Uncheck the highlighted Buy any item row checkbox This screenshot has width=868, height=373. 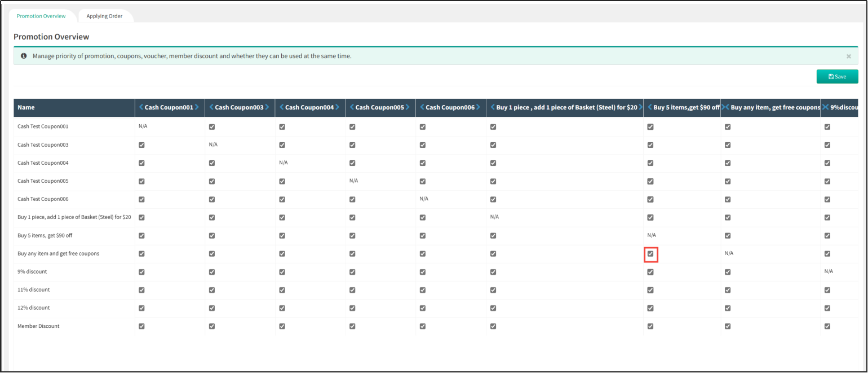click(650, 254)
